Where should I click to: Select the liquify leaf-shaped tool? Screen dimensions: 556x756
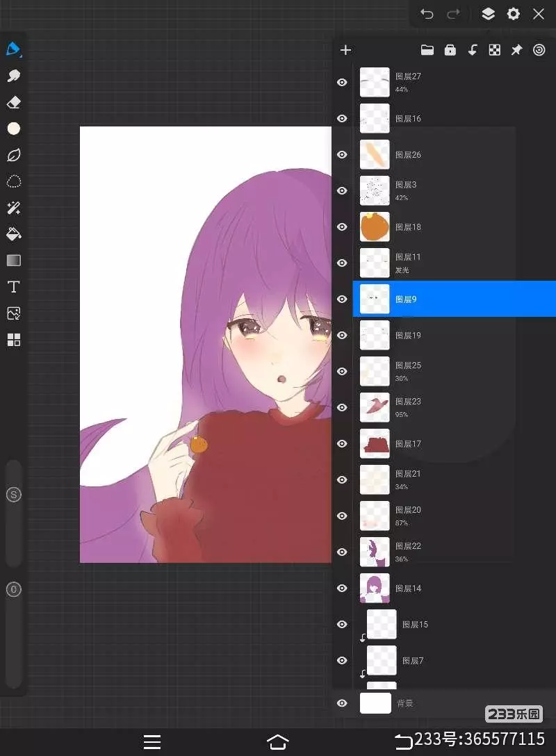click(x=13, y=155)
